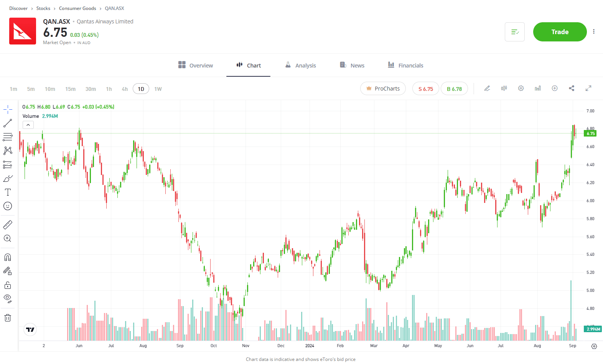Sell at S 6.75
This screenshot has width=603, height=364.
point(426,89)
